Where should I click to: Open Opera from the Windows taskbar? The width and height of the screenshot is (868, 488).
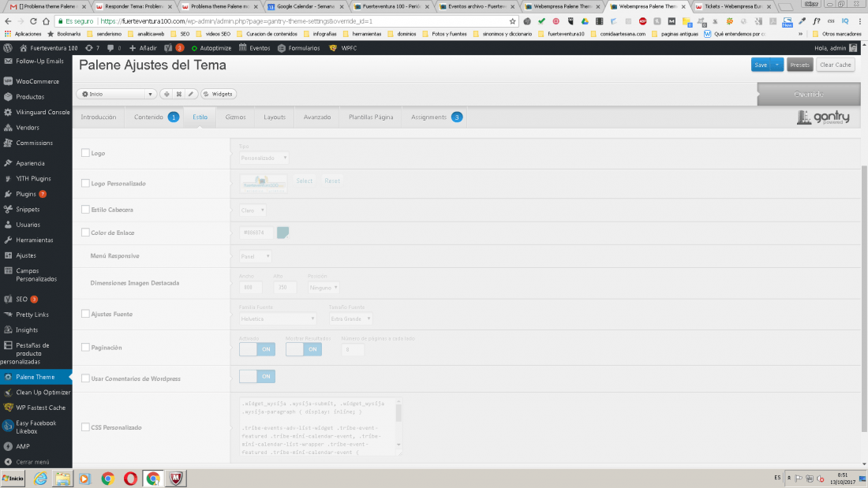[x=131, y=478]
